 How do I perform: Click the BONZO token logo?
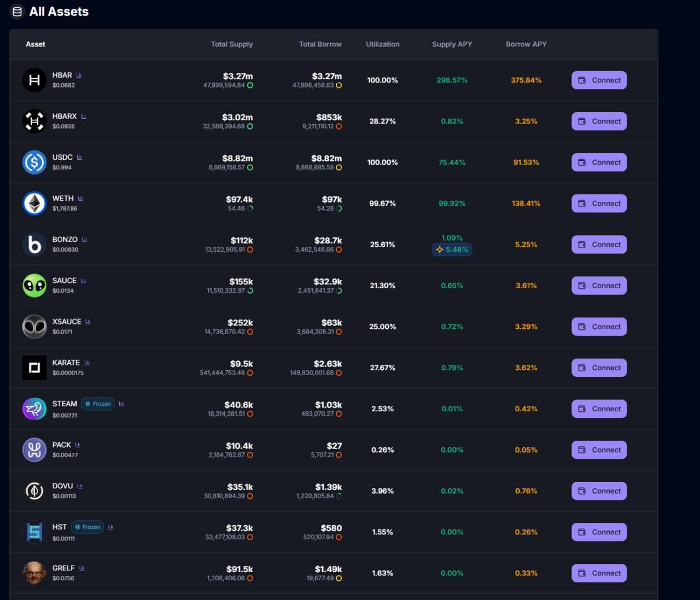coord(34,244)
